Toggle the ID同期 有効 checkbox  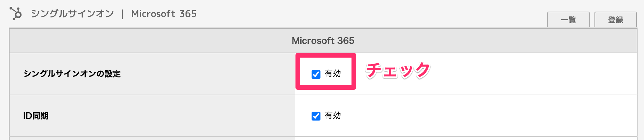316,116
